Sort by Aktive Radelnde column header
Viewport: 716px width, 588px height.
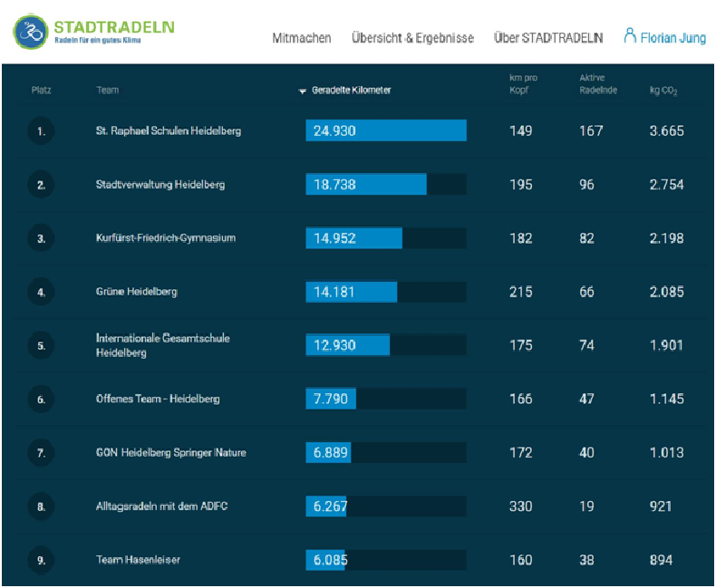pyautogui.click(x=598, y=83)
